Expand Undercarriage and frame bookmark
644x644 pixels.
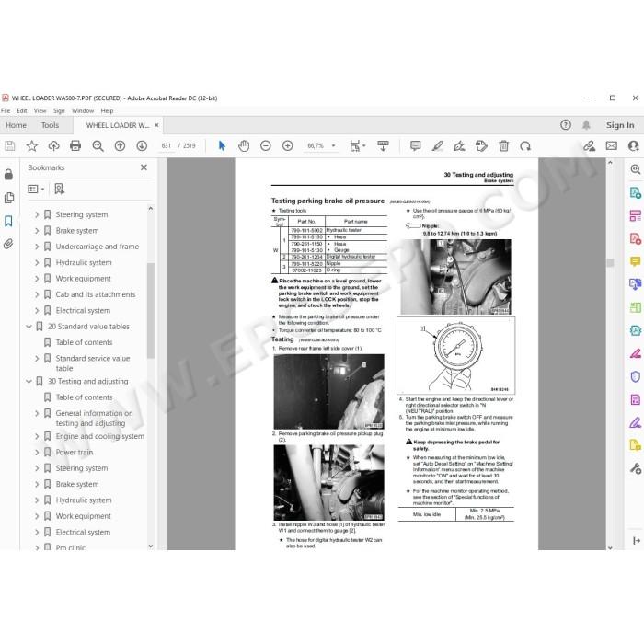pos(37,247)
